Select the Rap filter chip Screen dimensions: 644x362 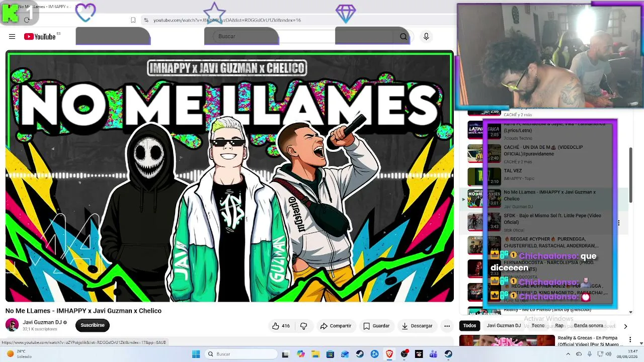click(x=559, y=326)
